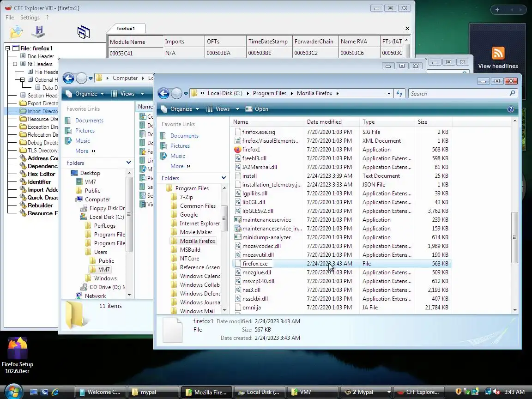Collapse the File: firefox1 tree root
Image resolution: width=532 pixels, height=399 pixels.
pos(7,48)
